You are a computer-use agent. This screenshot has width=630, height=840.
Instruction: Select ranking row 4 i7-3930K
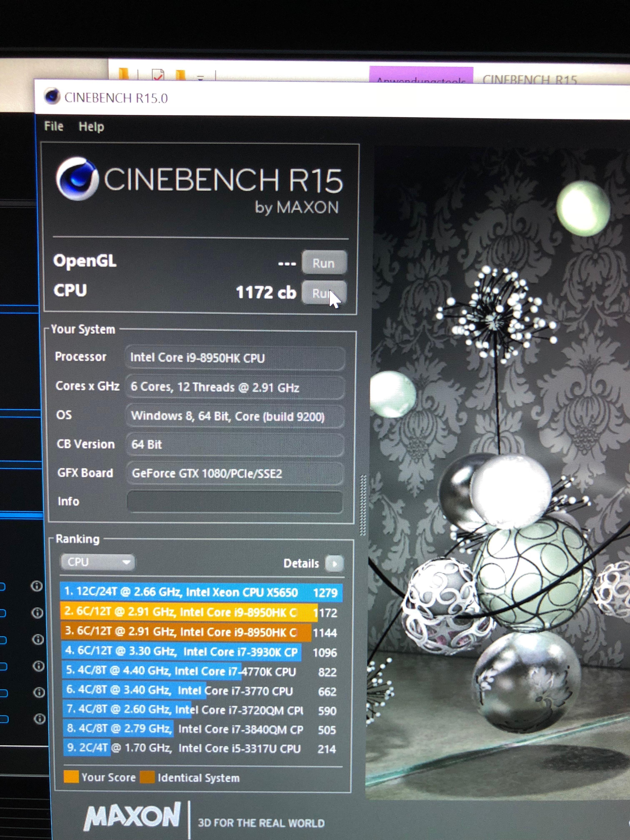tap(200, 652)
